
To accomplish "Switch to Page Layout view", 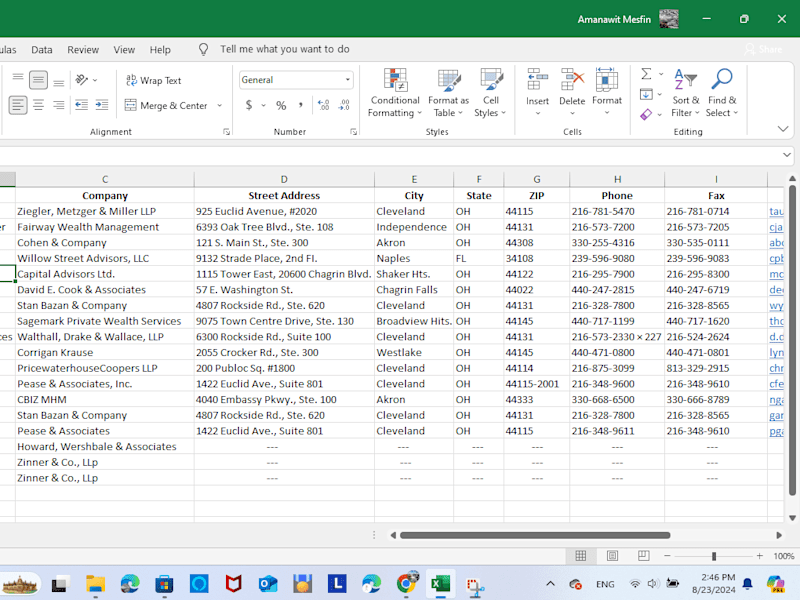I will [x=612, y=556].
